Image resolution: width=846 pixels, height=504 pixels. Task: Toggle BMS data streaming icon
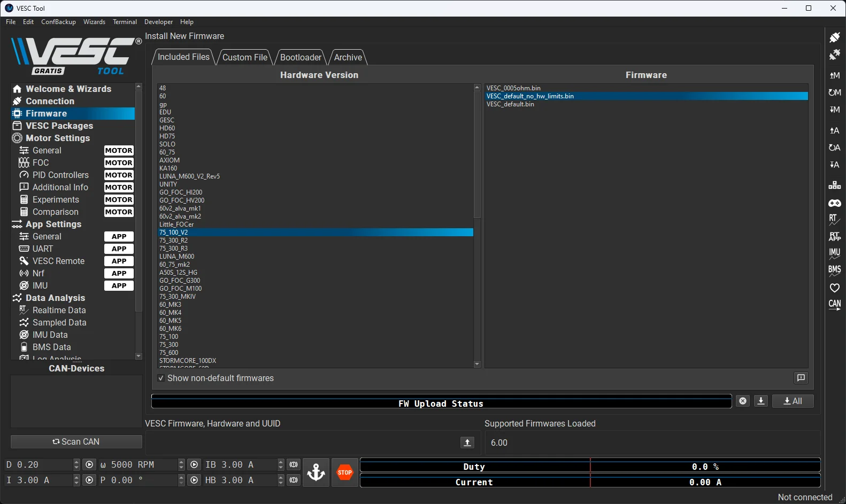tap(834, 270)
